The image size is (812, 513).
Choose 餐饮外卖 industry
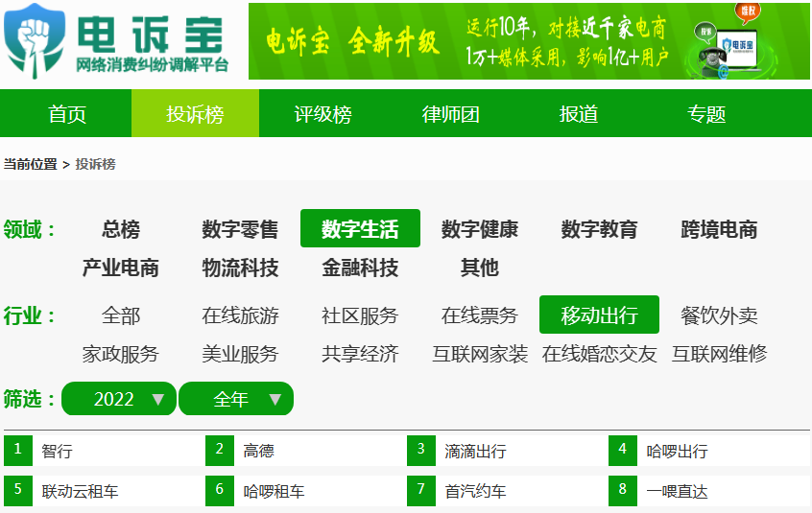(x=719, y=315)
